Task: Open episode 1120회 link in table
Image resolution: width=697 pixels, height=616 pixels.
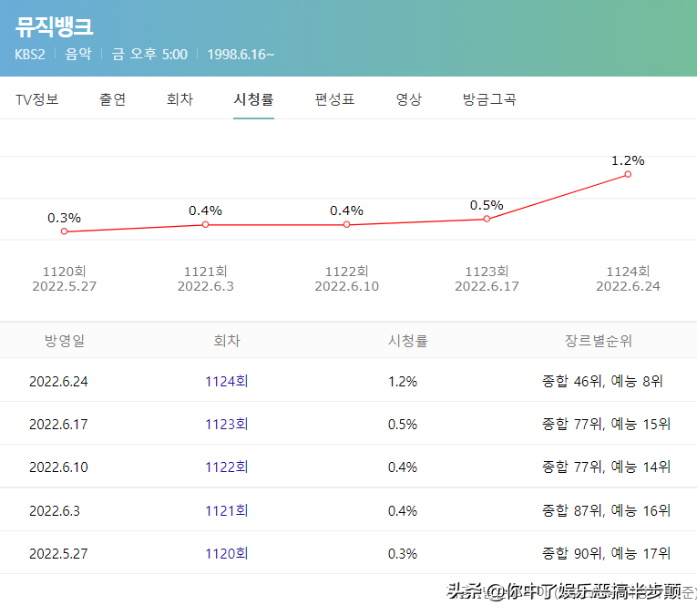Action: pyautogui.click(x=226, y=553)
